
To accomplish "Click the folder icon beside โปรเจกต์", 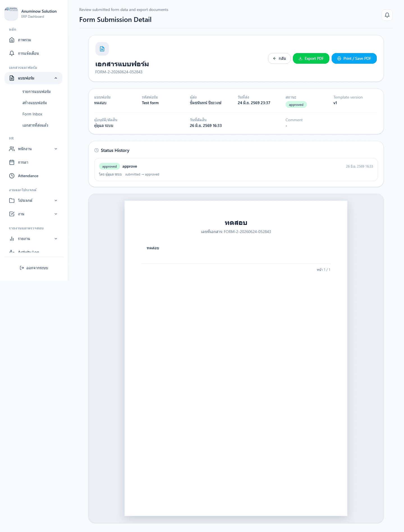I will click(x=12, y=200).
